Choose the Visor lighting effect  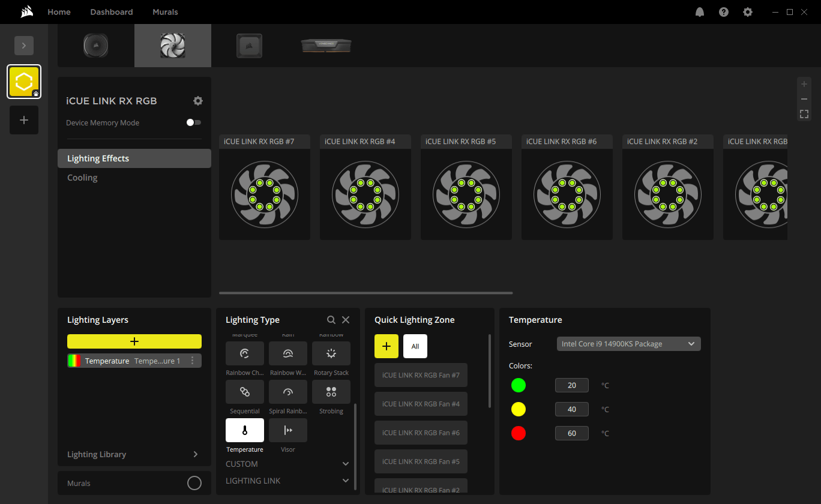point(287,430)
